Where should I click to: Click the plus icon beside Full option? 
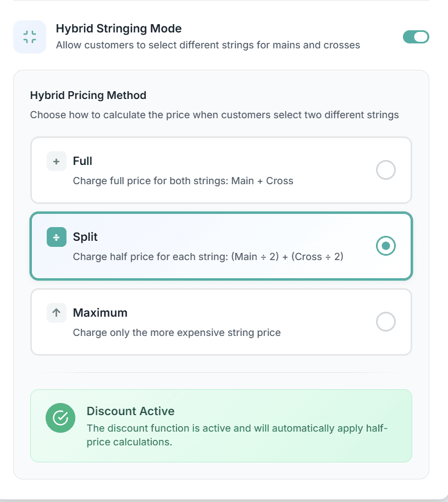pos(56,161)
